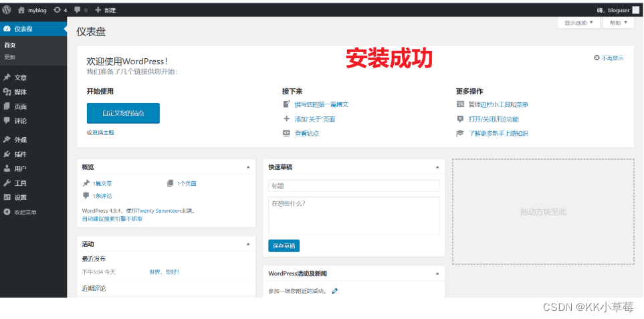Open the 文章 menu label
The height and width of the screenshot is (319, 644).
pyautogui.click(x=21, y=78)
